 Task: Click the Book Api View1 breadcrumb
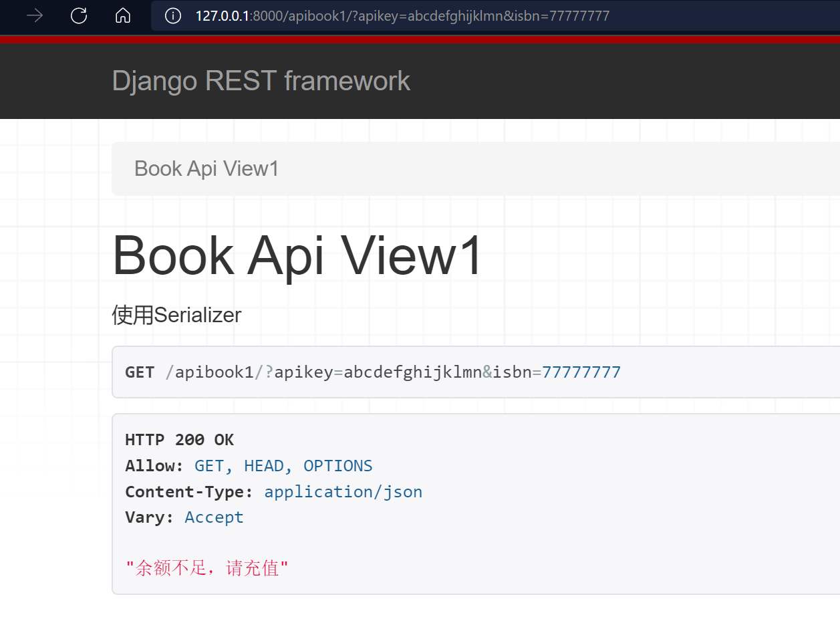coord(206,168)
